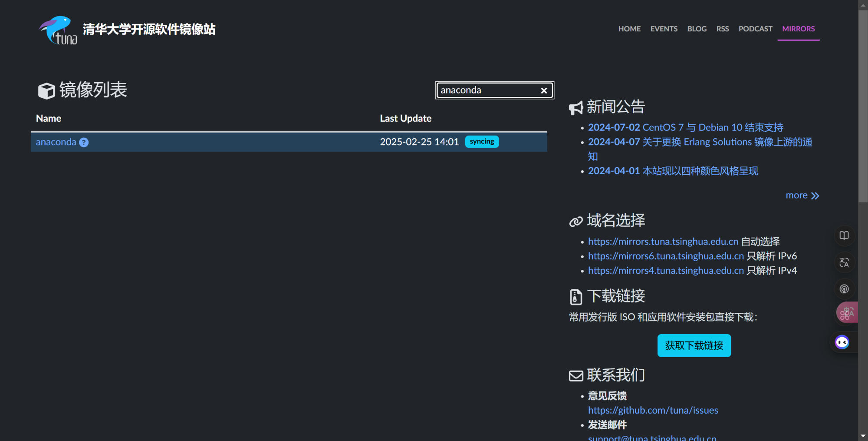The image size is (868, 441).
Task: Click the cube icon beside 镜像列表
Action: [x=46, y=91]
